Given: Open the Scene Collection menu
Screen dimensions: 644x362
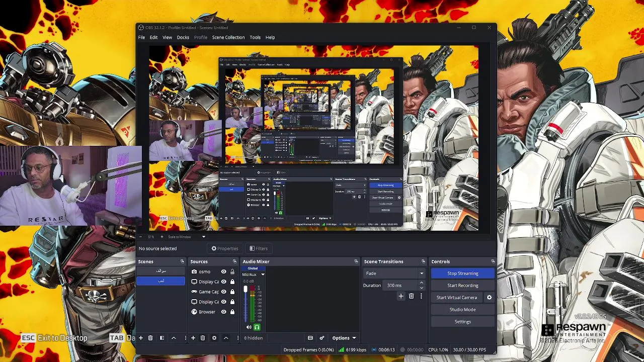Looking at the screenshot, I should (x=228, y=37).
